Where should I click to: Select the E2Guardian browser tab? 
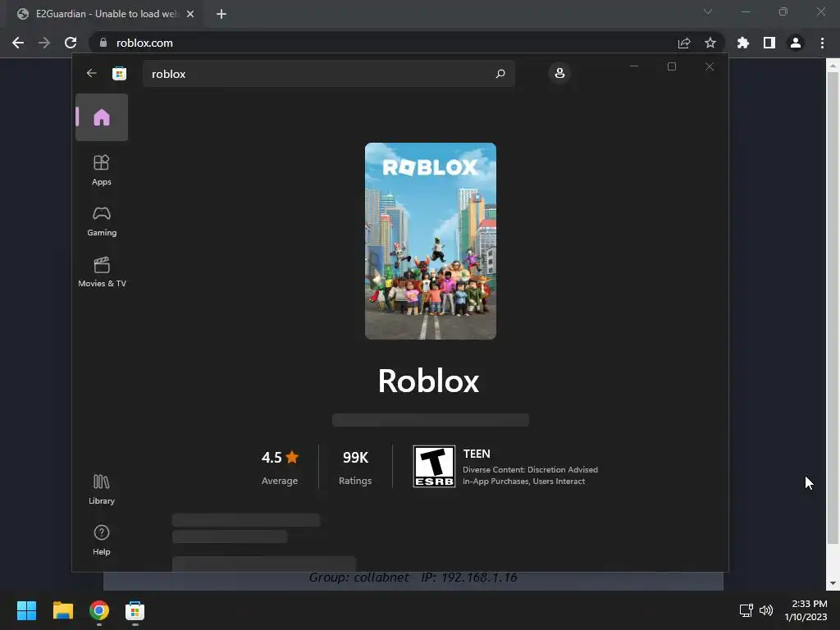[106, 14]
